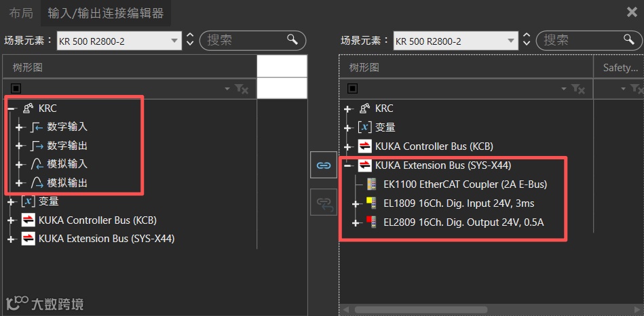Click the right KUKA Controller Bus icon
The width and height of the screenshot is (644, 316).
(364, 146)
